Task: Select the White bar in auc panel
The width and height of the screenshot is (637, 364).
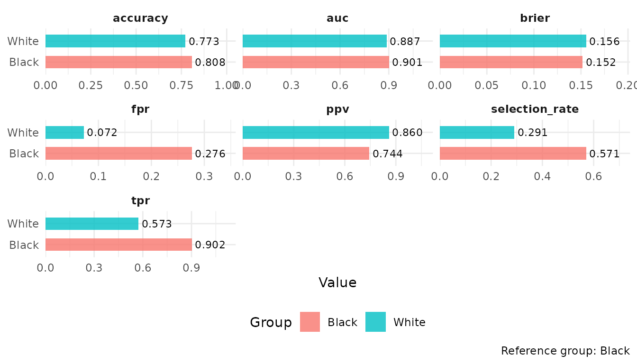Action: point(314,41)
